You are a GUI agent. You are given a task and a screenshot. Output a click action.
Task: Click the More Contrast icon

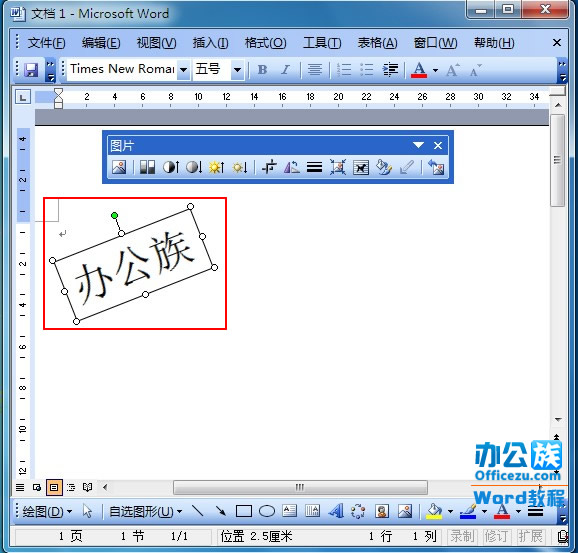click(x=171, y=167)
